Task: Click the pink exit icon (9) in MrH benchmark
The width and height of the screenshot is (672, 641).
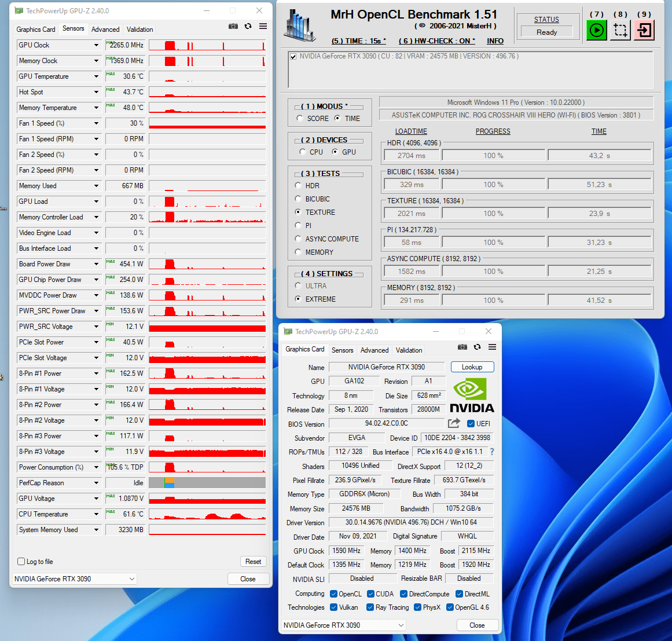Action: tap(644, 30)
